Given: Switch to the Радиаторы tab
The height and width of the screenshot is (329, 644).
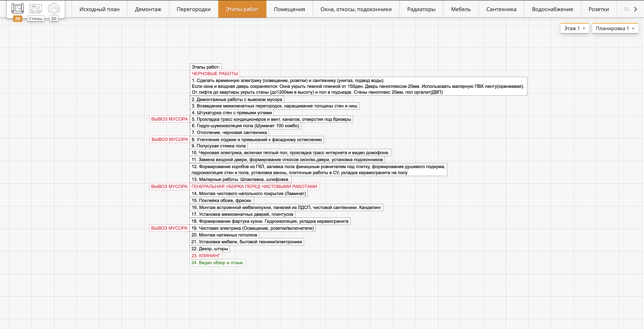Looking at the screenshot, I should (421, 9).
